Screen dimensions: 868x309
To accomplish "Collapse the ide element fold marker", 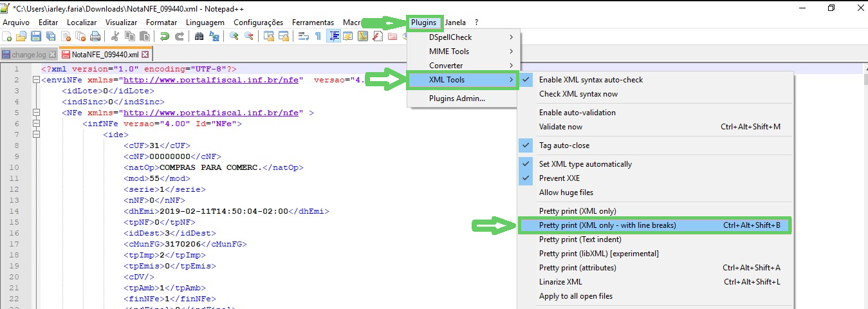I will [x=36, y=135].
